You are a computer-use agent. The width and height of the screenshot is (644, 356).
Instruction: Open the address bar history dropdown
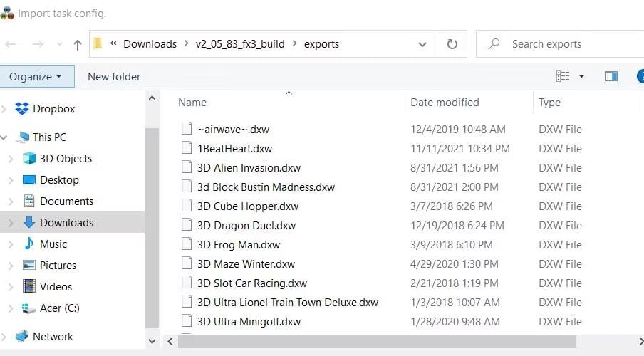pyautogui.click(x=422, y=44)
